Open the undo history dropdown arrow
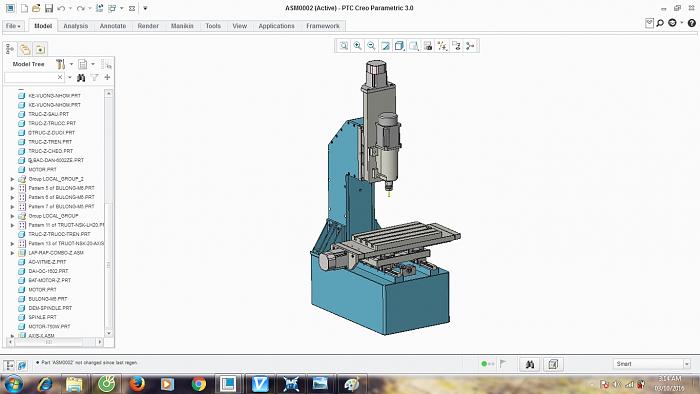Image resolution: width=700 pixels, height=394 pixels. 70,8
